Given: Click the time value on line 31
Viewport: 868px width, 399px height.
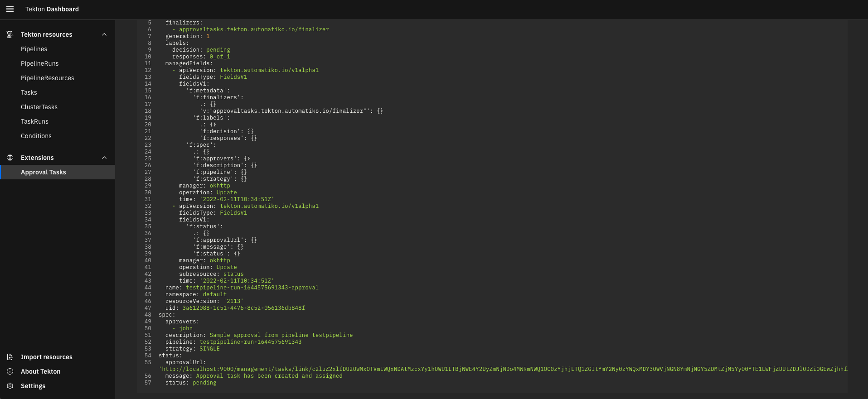Looking at the screenshot, I should tap(237, 199).
